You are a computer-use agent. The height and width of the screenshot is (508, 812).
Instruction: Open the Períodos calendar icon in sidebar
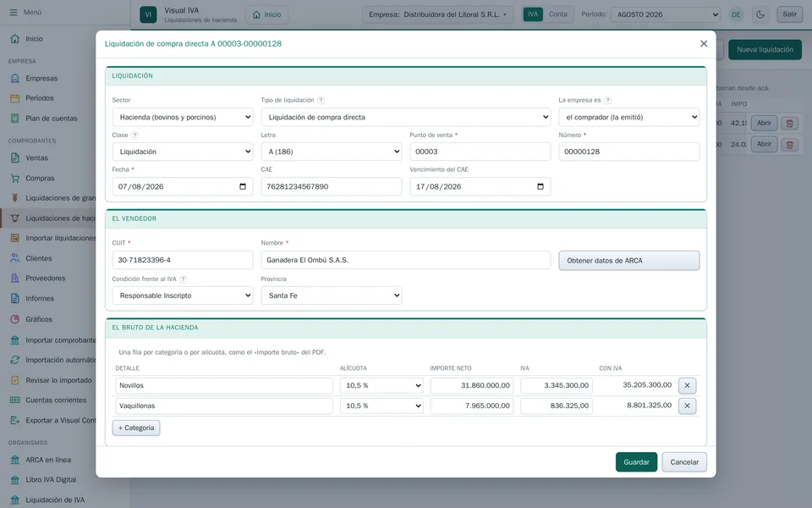click(15, 98)
